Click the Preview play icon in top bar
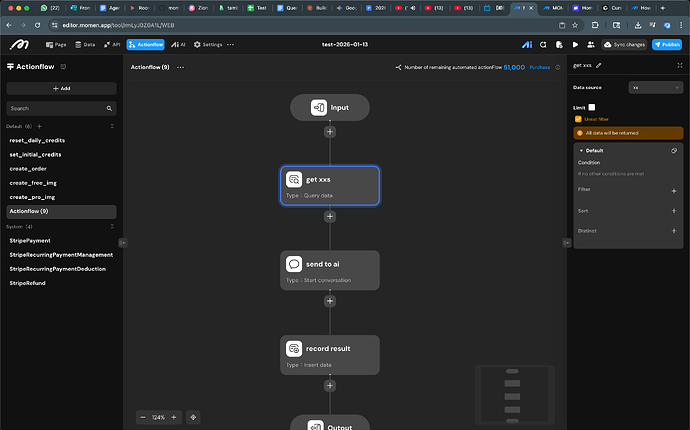The image size is (690, 430). 575,45
